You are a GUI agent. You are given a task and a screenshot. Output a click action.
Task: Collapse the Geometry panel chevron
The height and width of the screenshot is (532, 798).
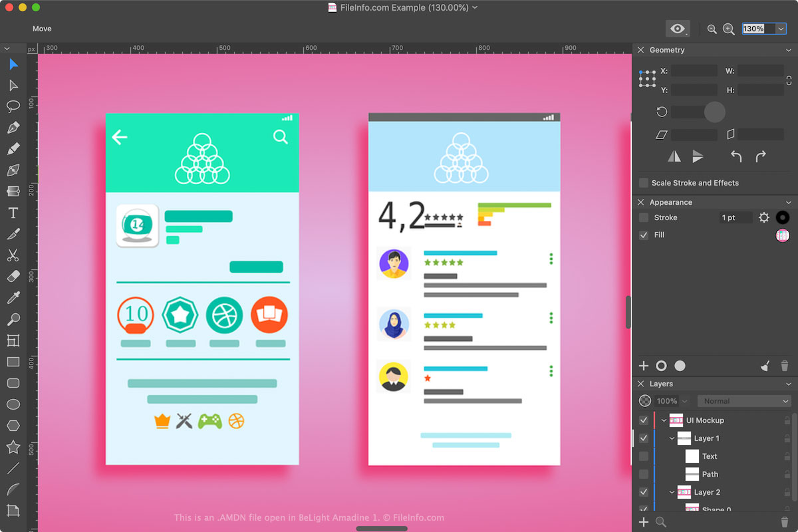[x=789, y=51]
